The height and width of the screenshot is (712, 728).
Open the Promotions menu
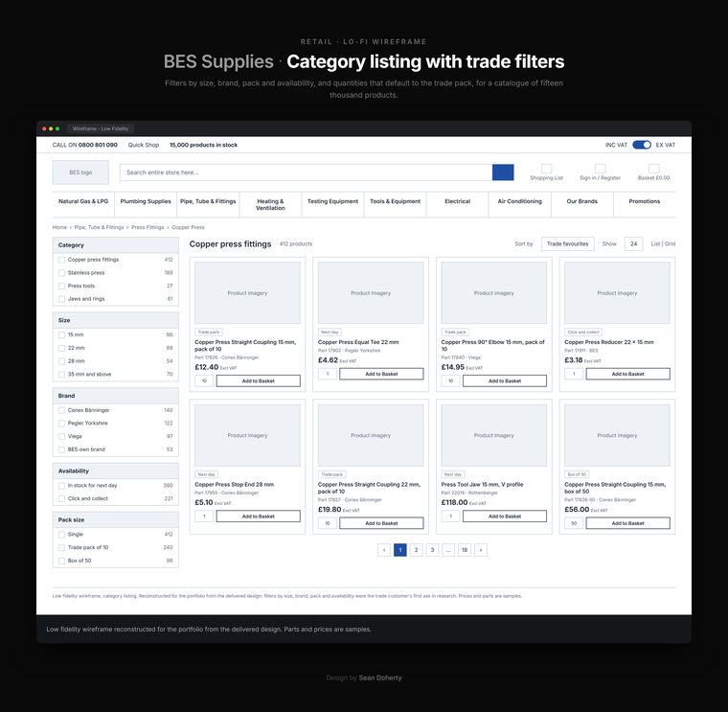[x=645, y=204]
